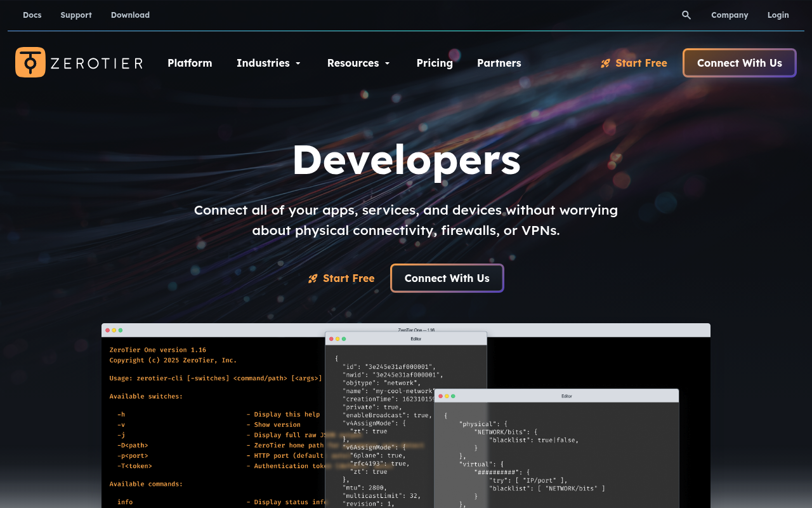Click the ZeroTier logo

pyautogui.click(x=79, y=62)
